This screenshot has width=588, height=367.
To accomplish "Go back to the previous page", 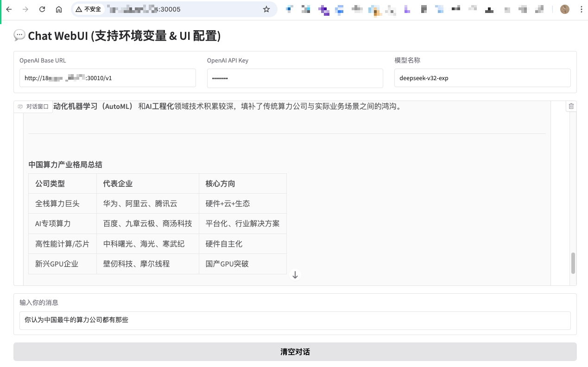I will coord(9,9).
